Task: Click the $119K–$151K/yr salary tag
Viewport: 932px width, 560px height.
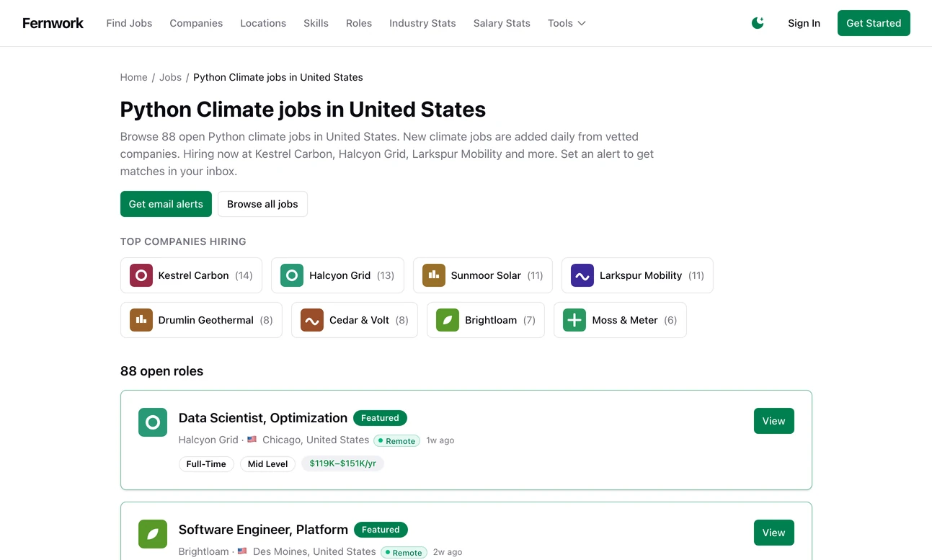Action: (342, 463)
